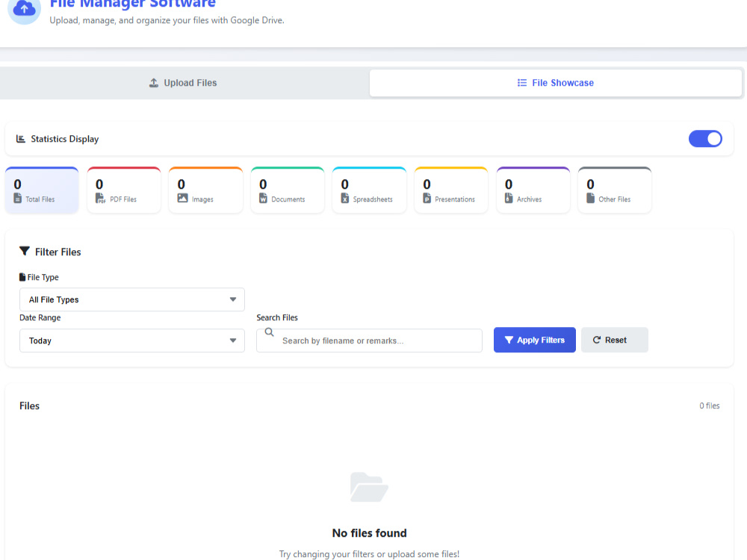Switch to the Upload Files tab
Screen dimensions: 747x560
coord(184,83)
